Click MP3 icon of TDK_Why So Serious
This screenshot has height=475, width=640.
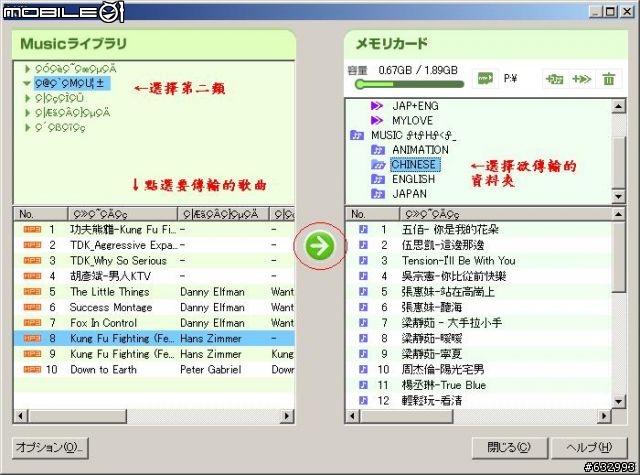point(32,260)
